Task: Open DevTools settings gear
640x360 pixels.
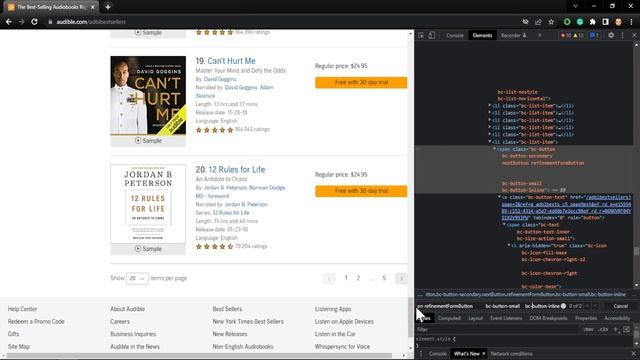Action: [611, 36]
